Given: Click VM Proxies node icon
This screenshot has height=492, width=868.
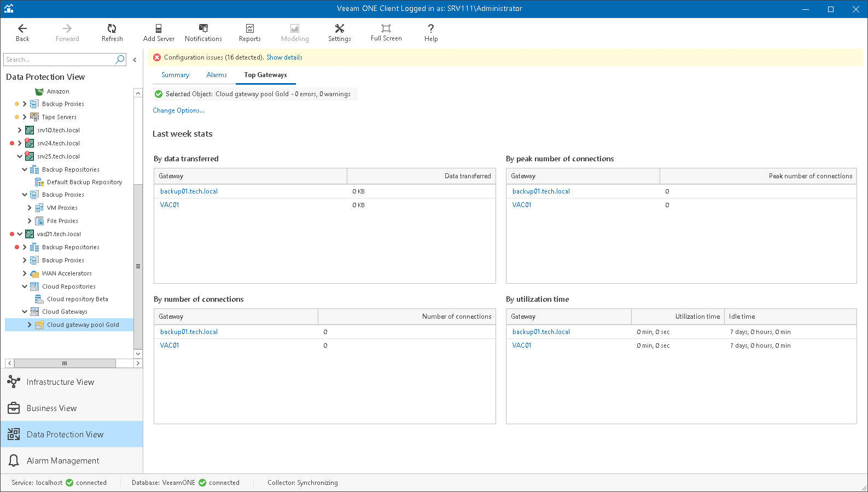Looking at the screenshot, I should click(39, 208).
